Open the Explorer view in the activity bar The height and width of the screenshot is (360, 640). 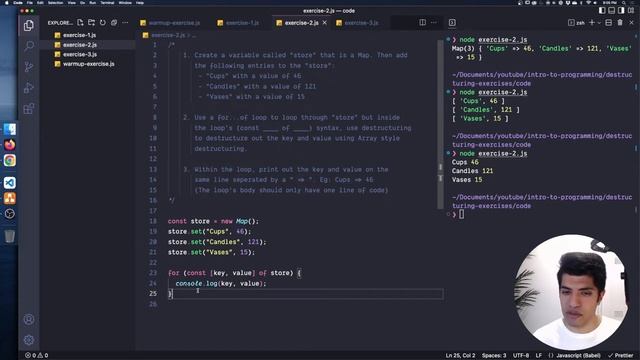pos(29,25)
